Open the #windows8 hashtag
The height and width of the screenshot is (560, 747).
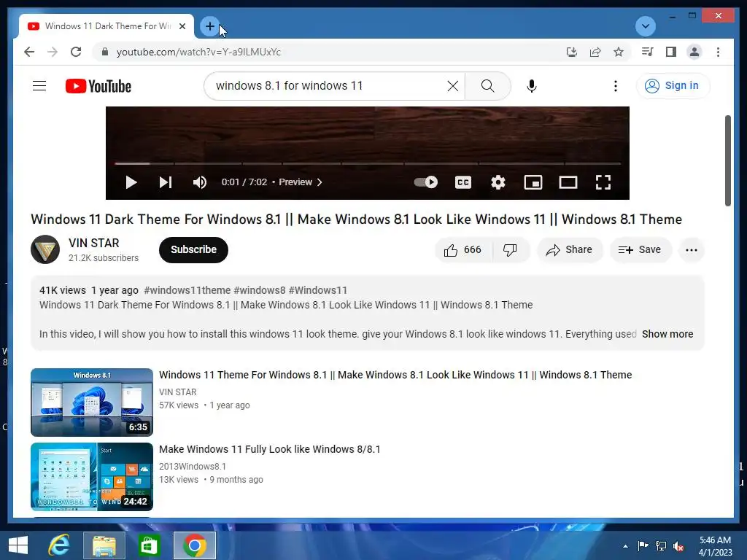260,290
